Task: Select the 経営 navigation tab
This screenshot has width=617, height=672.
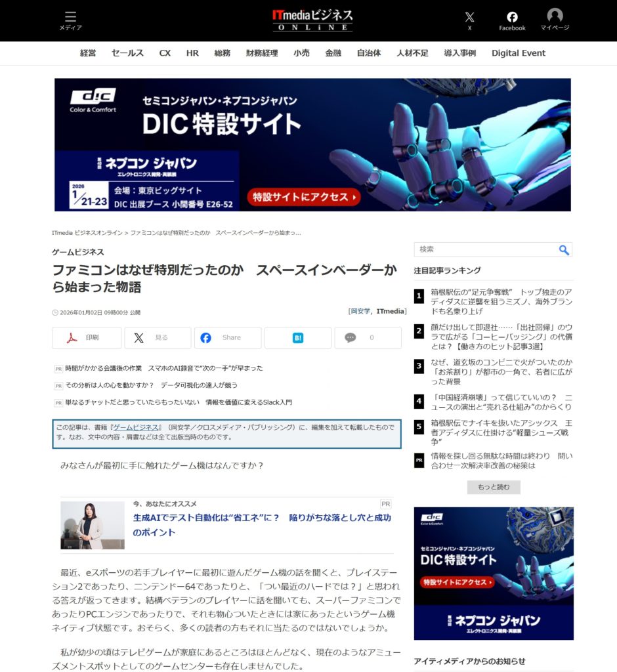Action: 88,53
